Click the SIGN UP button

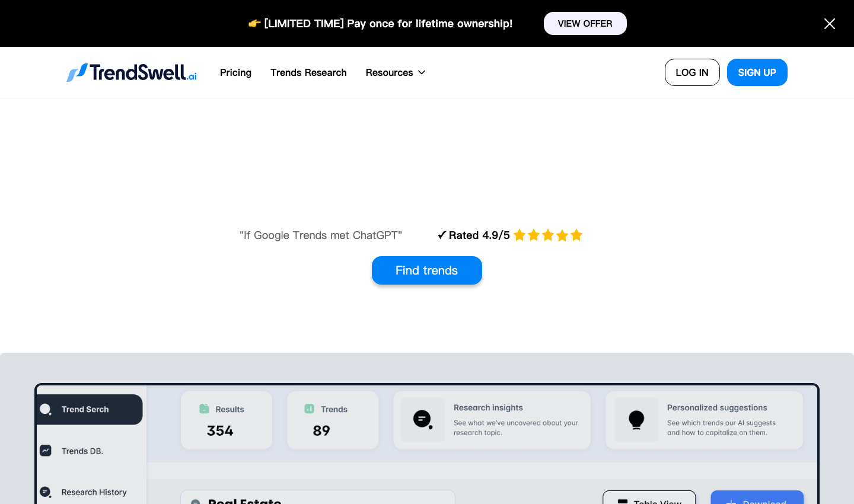pyautogui.click(x=757, y=72)
